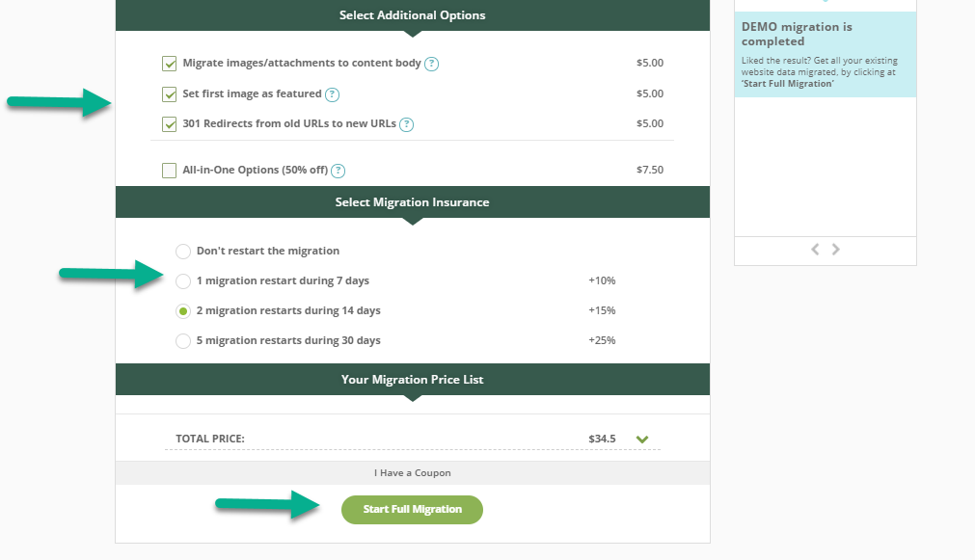
Task: Click DEMO migration is completed heading
Action: 797,34
